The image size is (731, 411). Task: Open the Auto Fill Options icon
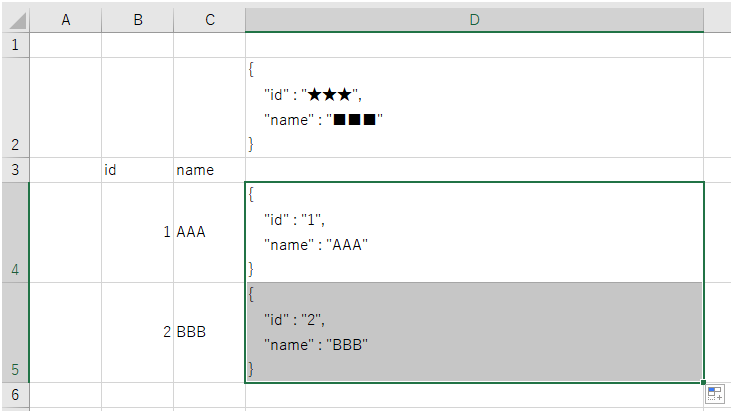(715, 393)
